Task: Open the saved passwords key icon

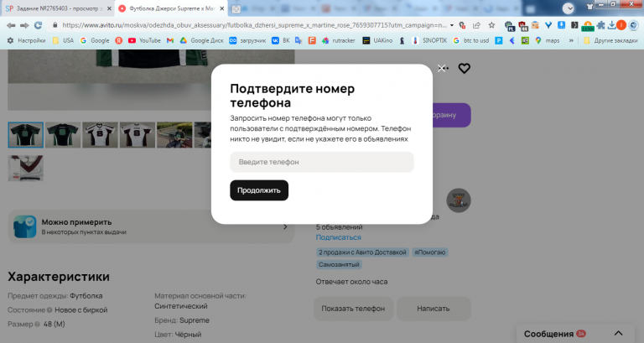Action: click(x=463, y=25)
